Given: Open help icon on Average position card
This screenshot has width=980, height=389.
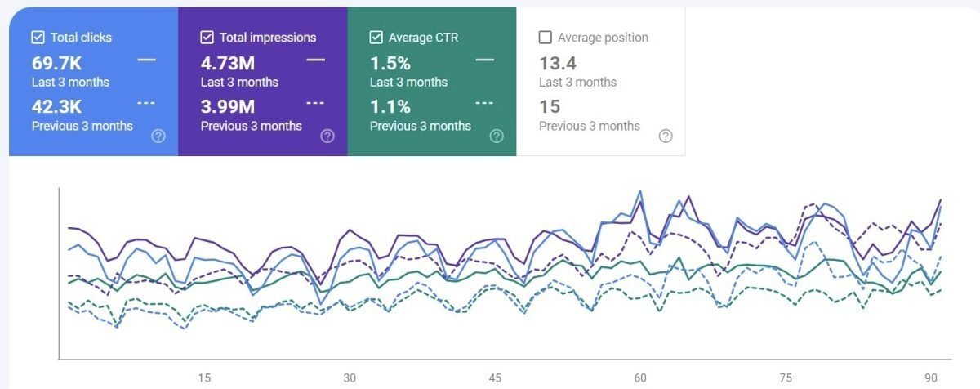Looking at the screenshot, I should coord(666,136).
